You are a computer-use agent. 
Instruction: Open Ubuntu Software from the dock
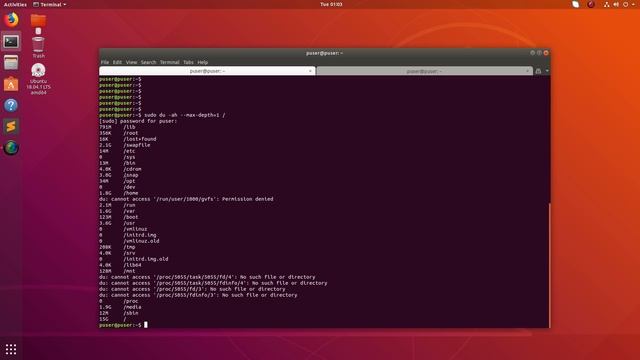tap(11, 84)
